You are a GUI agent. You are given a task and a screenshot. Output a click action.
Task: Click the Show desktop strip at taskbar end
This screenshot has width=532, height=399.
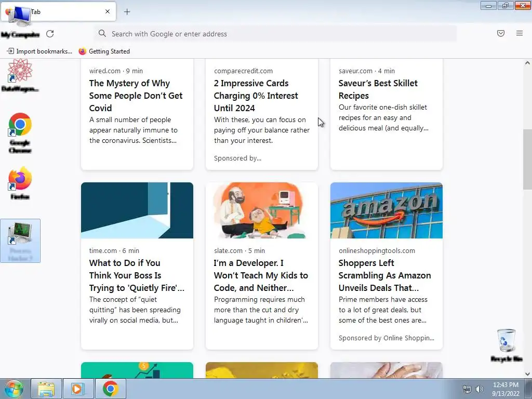coord(528,389)
